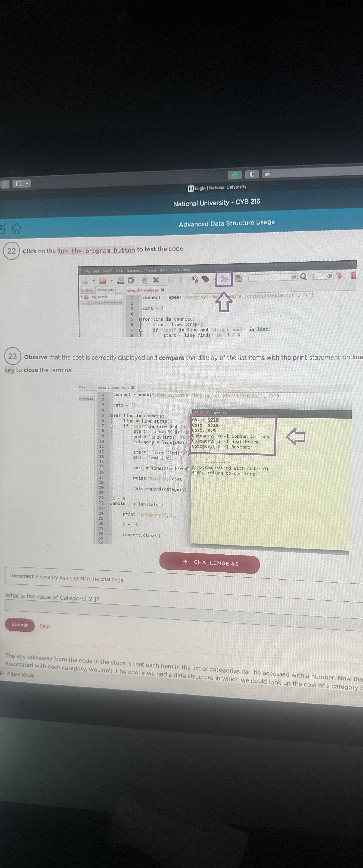The image size is (363, 868).
Task: Click the Run the program gears icon in Geany
Action: tap(224, 278)
